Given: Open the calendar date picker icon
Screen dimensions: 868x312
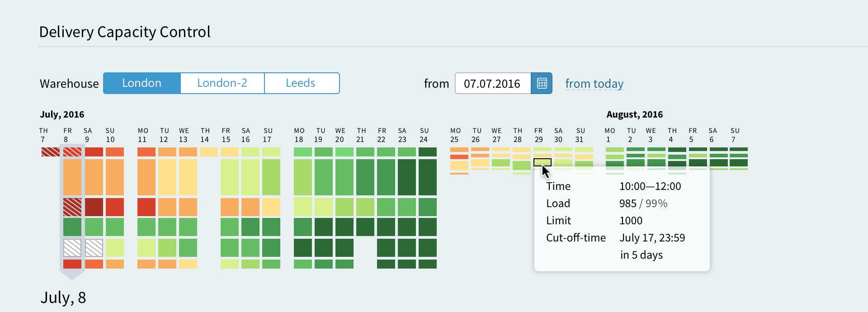Looking at the screenshot, I should [x=542, y=83].
